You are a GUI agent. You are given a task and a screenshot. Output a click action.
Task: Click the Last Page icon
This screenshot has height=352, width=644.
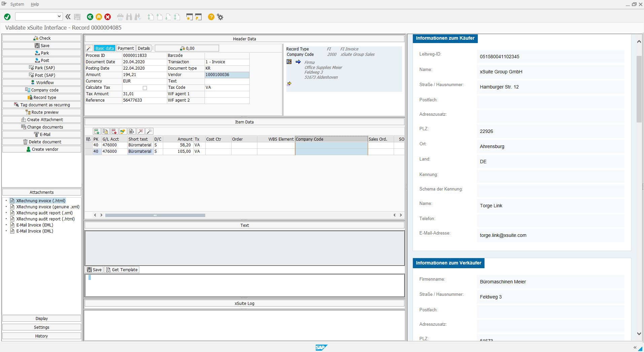click(177, 17)
